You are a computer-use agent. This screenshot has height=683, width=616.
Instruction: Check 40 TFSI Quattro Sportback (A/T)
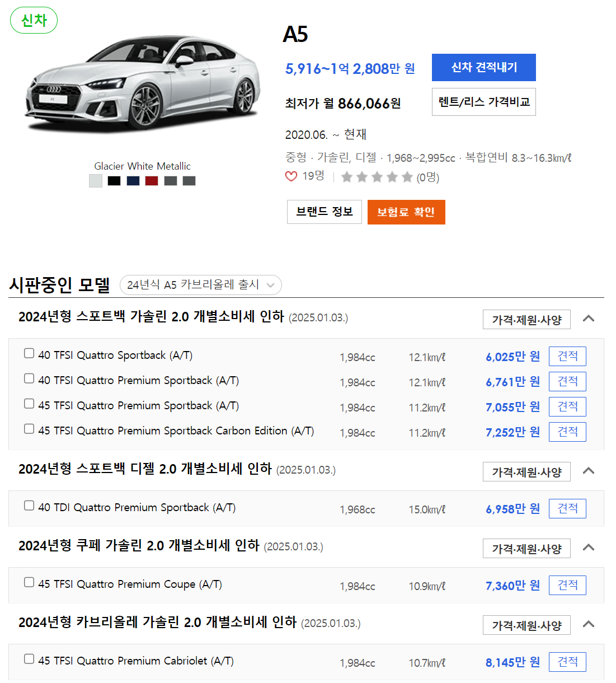pos(29,353)
